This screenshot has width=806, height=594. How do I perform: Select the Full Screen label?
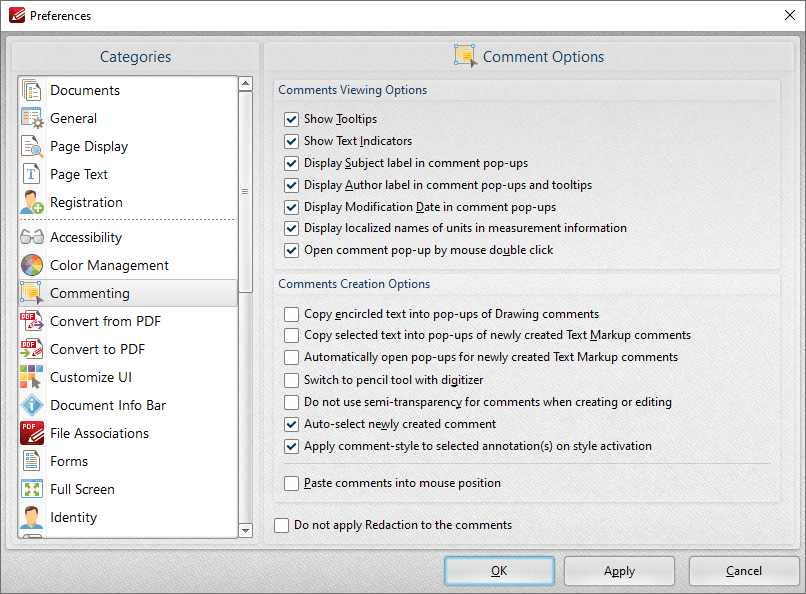82,489
